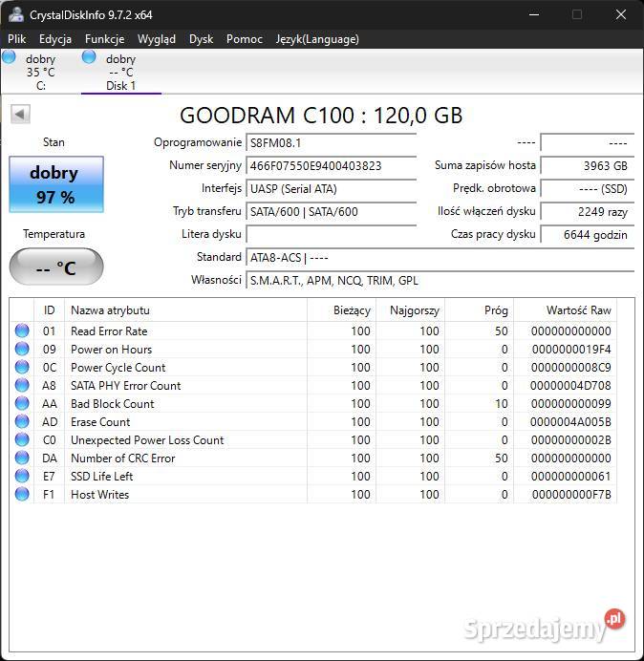Click the CrystalDiskInfo app icon in title bar
The image size is (644, 661).
pyautogui.click(x=15, y=14)
